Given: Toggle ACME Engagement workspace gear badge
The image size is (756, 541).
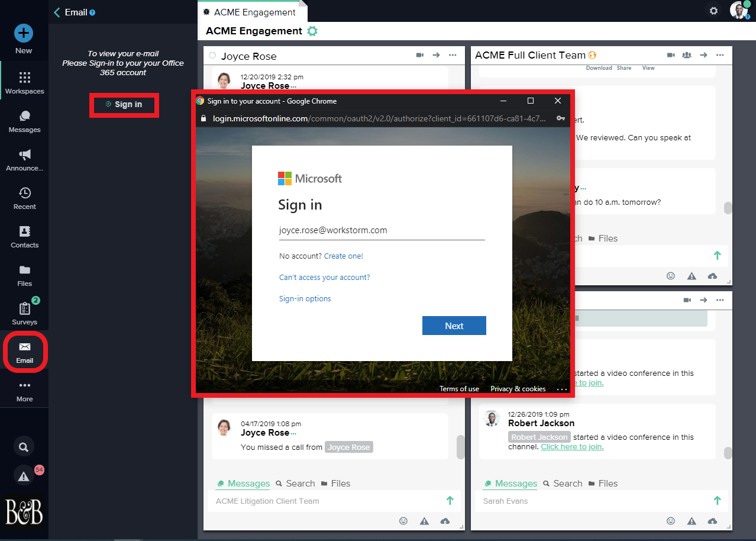Looking at the screenshot, I should click(312, 31).
